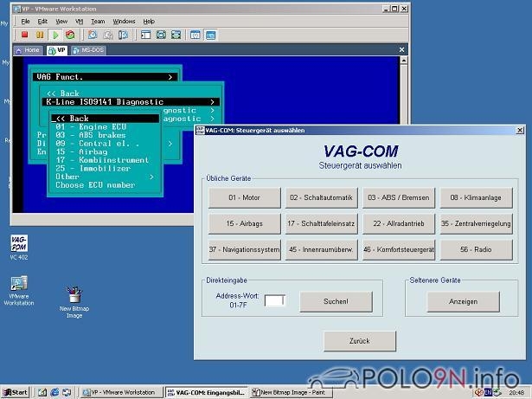
Task: Select 25 - Immobilizer in DOS menu
Action: (93, 169)
